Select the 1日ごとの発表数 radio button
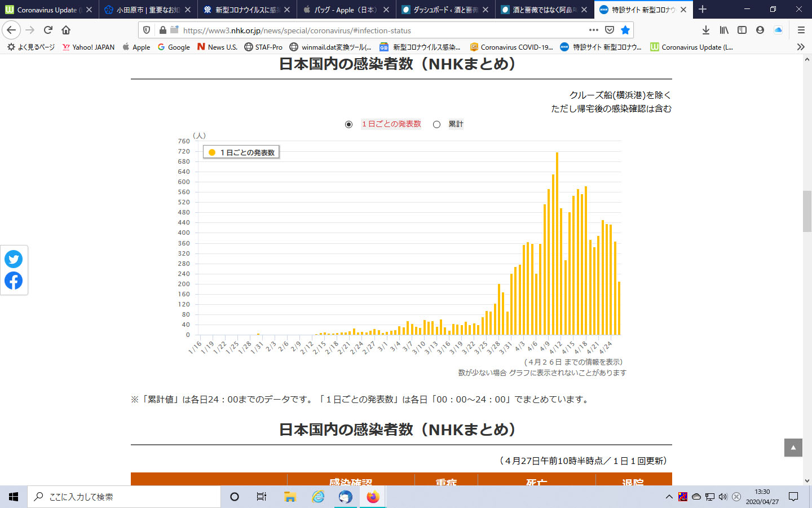The width and height of the screenshot is (812, 508). (348, 124)
